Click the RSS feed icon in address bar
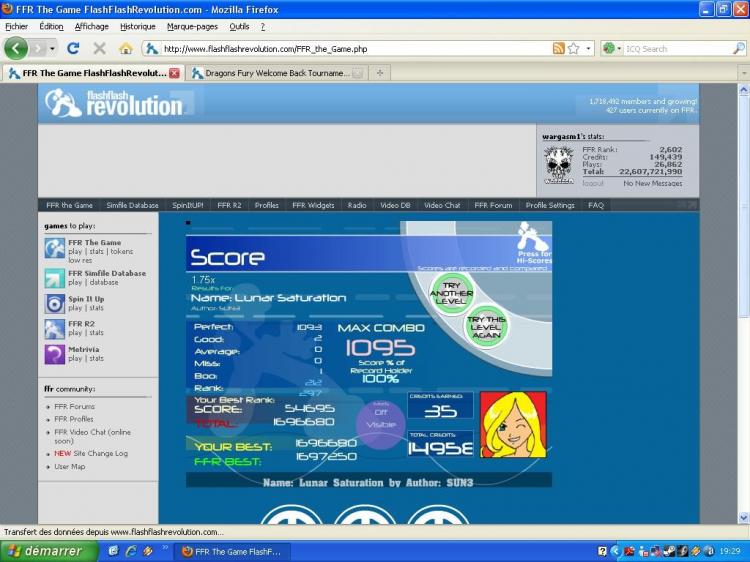 point(559,48)
